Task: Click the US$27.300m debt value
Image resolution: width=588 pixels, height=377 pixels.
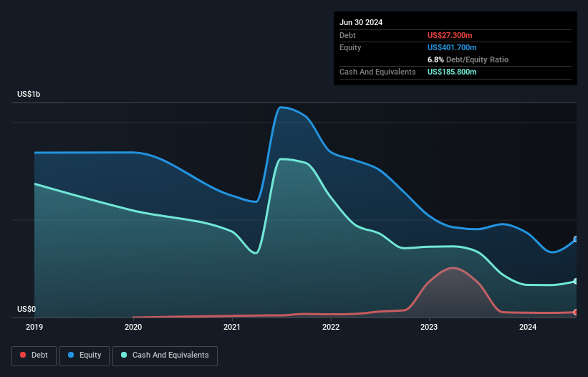Action: (450, 35)
